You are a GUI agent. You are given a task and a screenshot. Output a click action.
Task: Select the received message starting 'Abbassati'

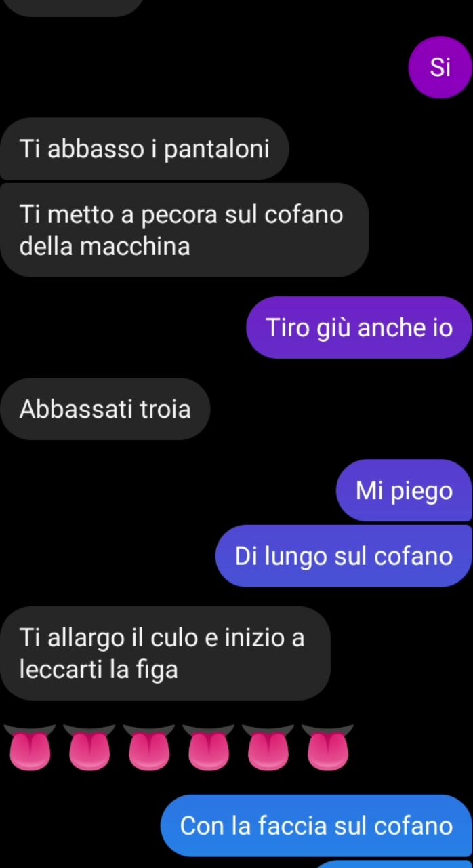tap(105, 409)
